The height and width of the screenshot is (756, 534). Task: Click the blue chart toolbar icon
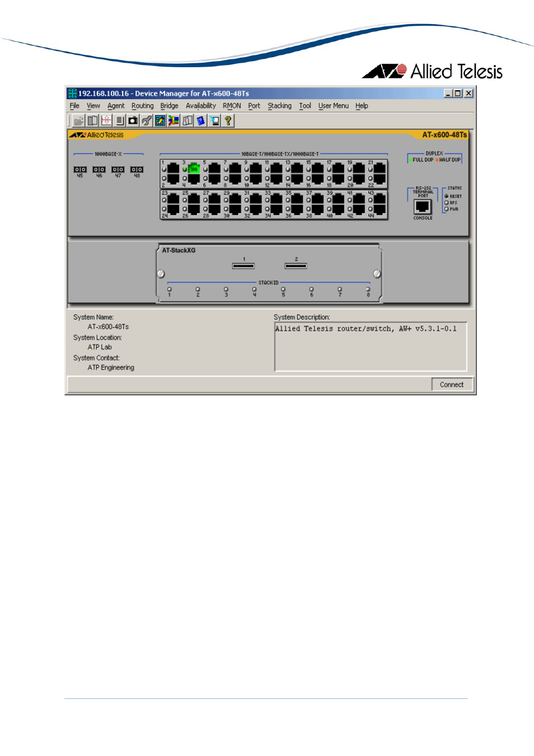click(x=160, y=120)
